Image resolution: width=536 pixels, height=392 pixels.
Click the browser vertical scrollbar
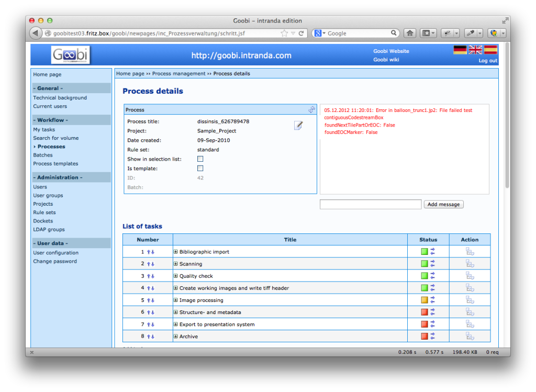click(507, 116)
